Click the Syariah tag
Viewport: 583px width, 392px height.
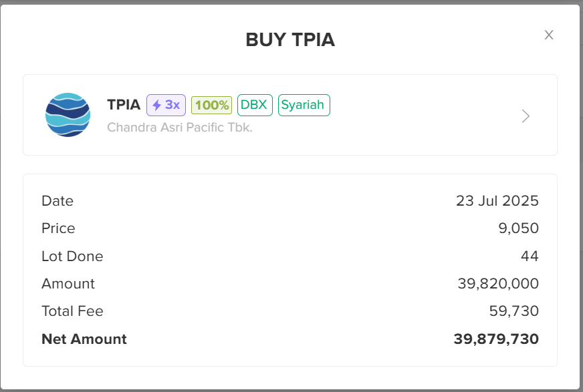pyautogui.click(x=304, y=105)
